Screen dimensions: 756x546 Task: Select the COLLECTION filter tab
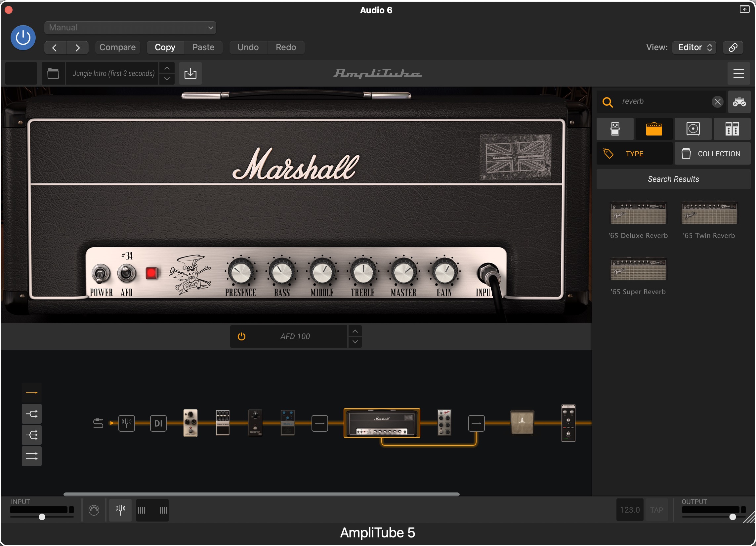[712, 154]
